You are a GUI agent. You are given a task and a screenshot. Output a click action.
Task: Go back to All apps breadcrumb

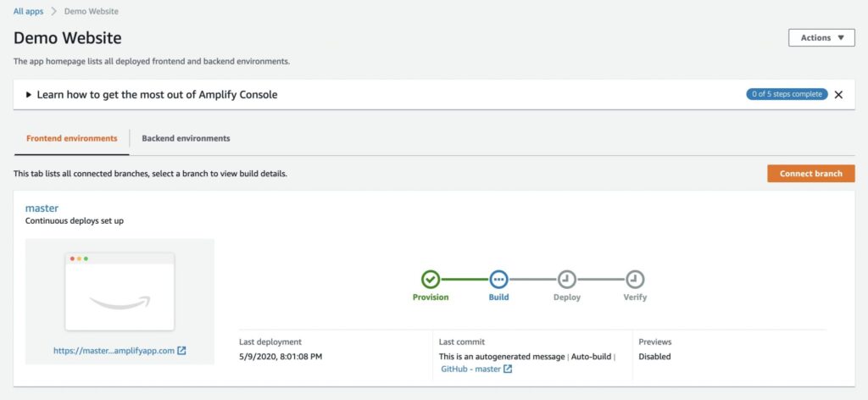click(x=28, y=11)
